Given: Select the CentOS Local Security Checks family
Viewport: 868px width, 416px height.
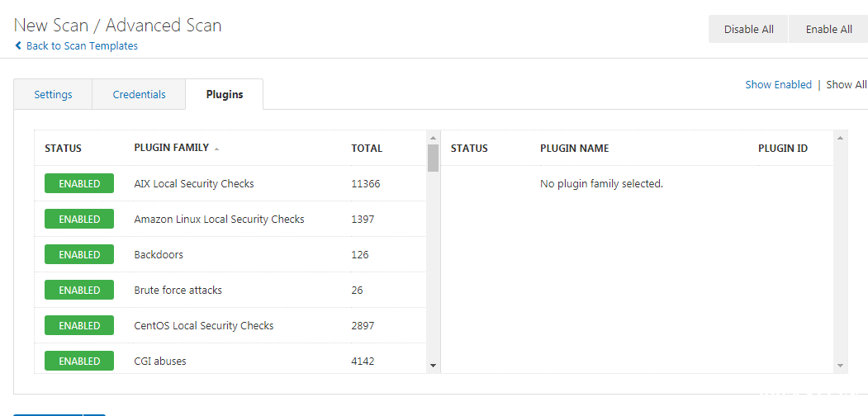Looking at the screenshot, I should pos(204,326).
